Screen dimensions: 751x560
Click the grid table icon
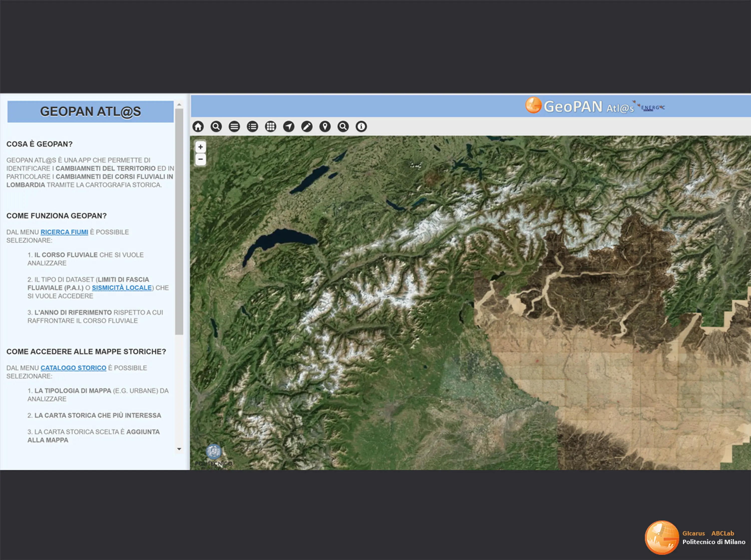click(270, 126)
